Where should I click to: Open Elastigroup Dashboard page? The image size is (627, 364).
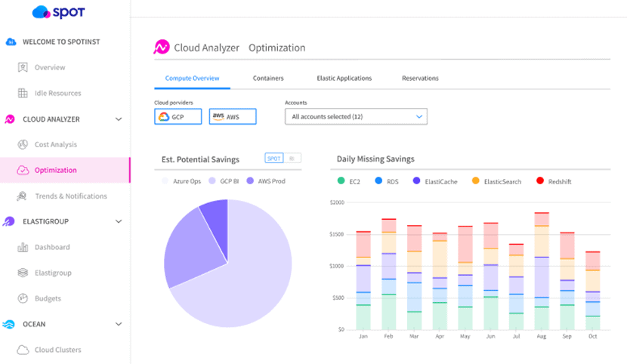[52, 247]
